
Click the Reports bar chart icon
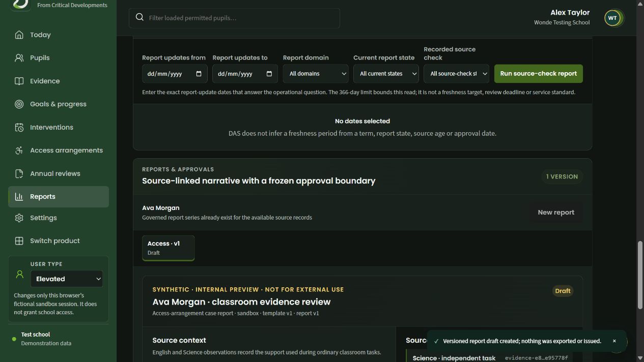pyautogui.click(x=19, y=197)
